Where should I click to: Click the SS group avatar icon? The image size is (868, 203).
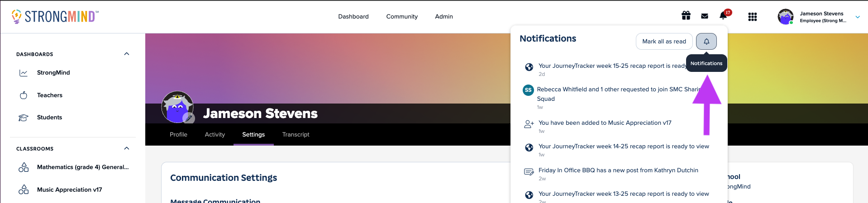[528, 90]
